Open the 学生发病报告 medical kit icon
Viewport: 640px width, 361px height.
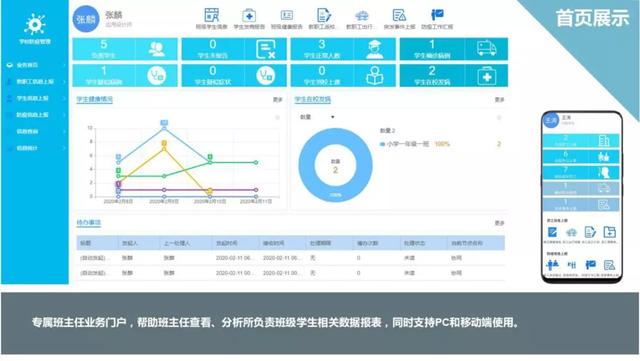pos(249,16)
